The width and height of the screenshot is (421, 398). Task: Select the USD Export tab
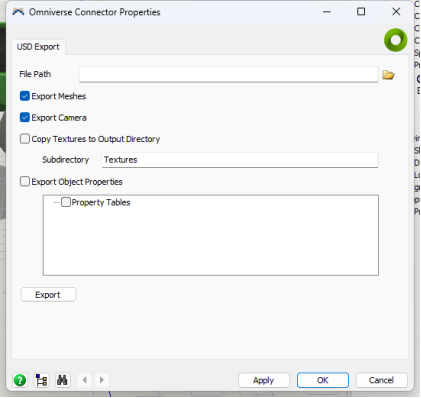click(x=38, y=47)
